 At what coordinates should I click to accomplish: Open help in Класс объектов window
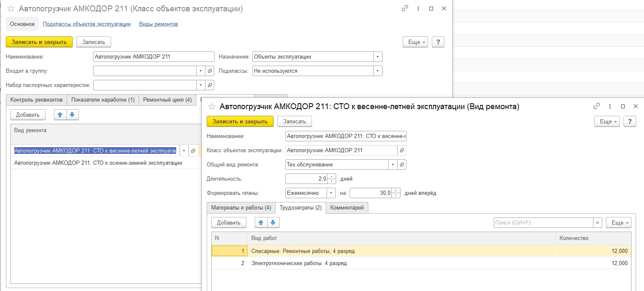tap(438, 42)
